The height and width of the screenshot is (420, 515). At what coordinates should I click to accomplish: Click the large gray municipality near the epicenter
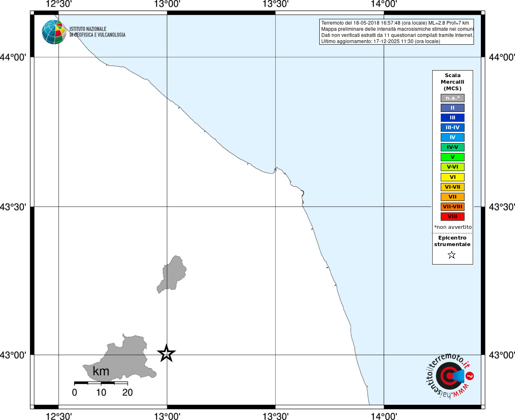(x=123, y=358)
